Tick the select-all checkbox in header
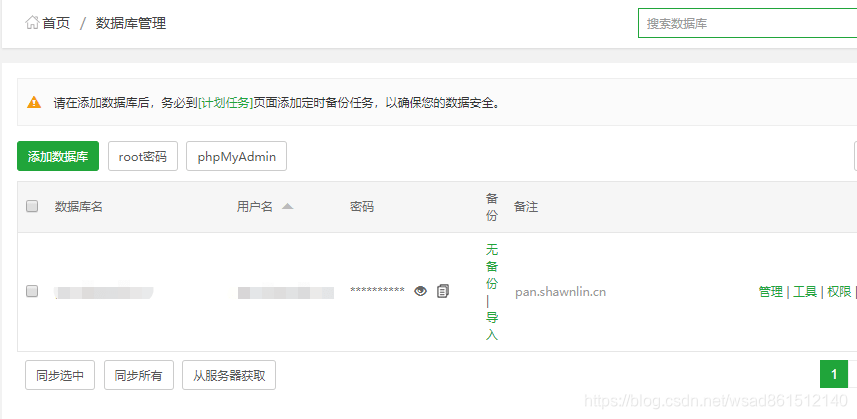The width and height of the screenshot is (857, 419). point(32,206)
